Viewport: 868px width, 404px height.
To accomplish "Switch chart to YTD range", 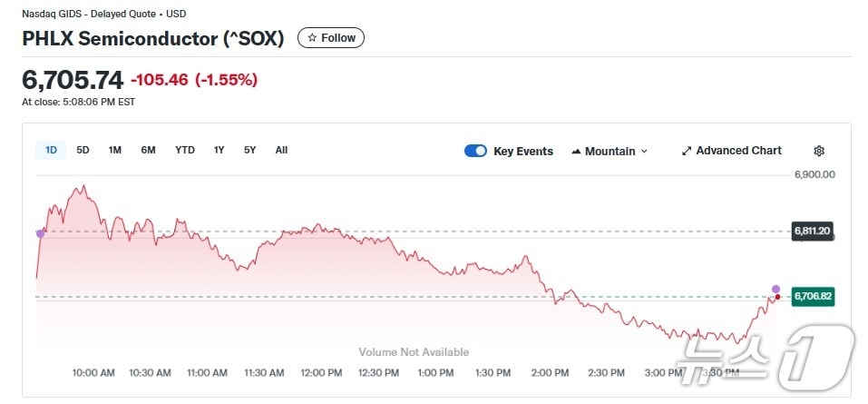I will pos(185,150).
